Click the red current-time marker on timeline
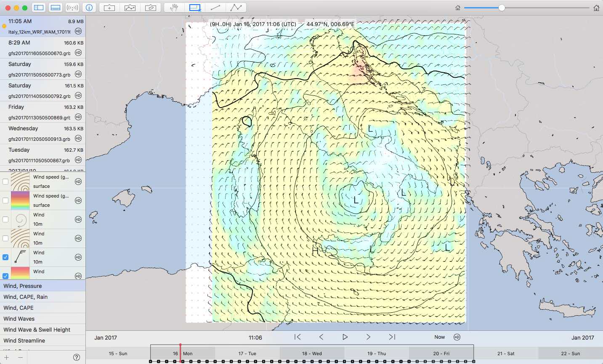Viewport: 603px width, 364px height. (180, 352)
